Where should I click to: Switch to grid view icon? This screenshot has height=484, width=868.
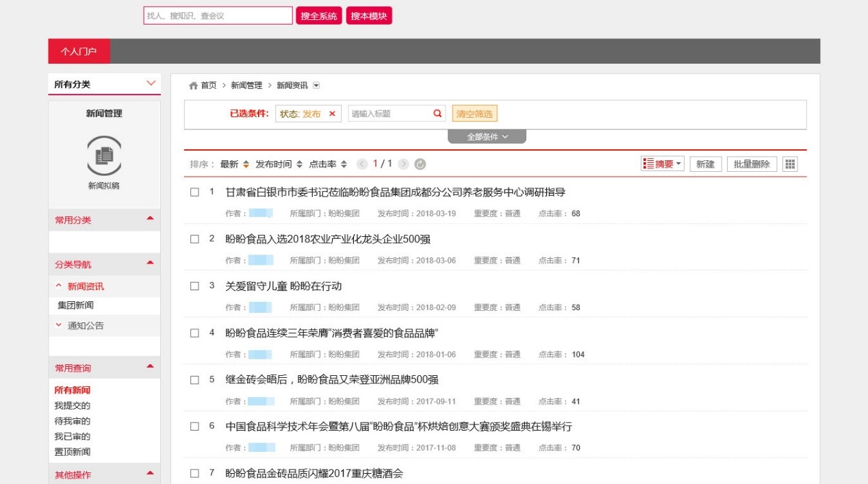[790, 164]
